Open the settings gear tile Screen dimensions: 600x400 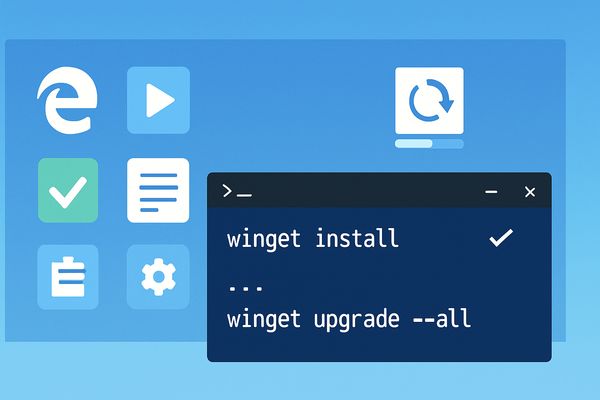[x=158, y=277]
